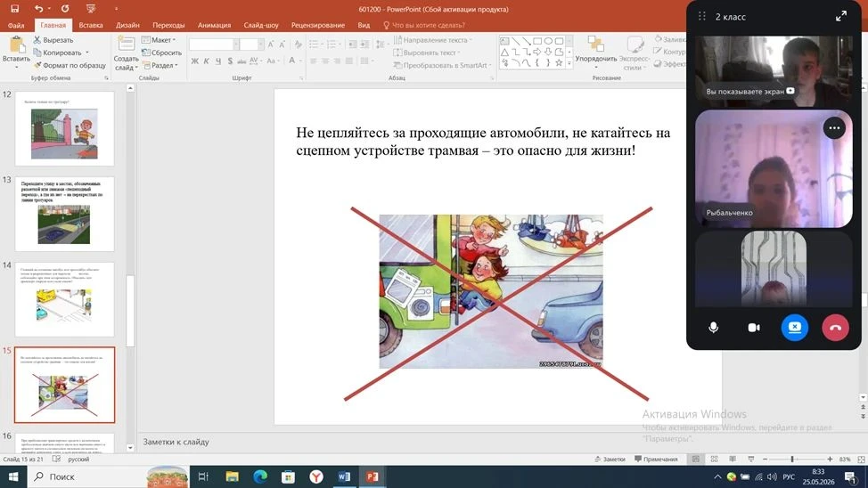The image size is (868, 488).
Task: Cut selection with Вырезать
Action: click(x=53, y=40)
